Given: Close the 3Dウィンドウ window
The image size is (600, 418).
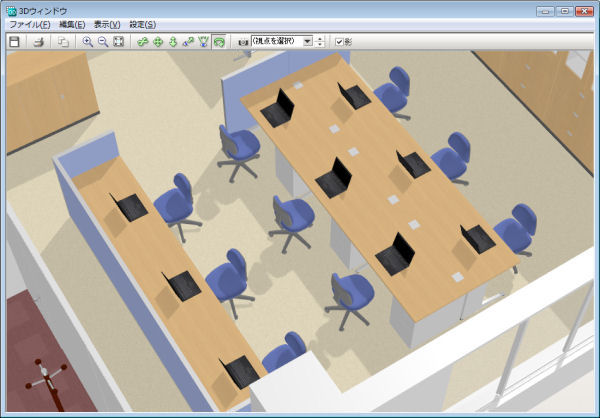Looking at the screenshot, I should [x=584, y=11].
